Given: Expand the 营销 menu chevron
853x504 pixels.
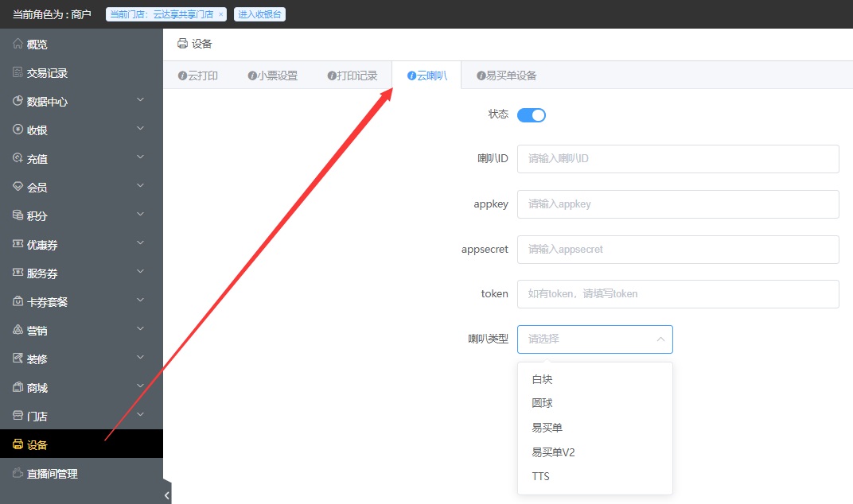Looking at the screenshot, I should point(140,328).
